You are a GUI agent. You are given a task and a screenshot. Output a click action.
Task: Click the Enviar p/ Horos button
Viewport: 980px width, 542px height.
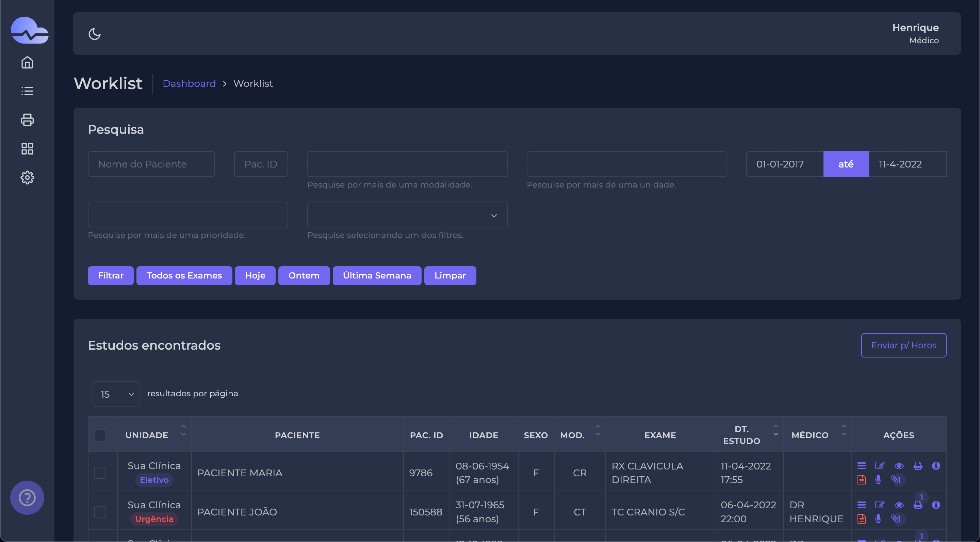[x=903, y=345]
